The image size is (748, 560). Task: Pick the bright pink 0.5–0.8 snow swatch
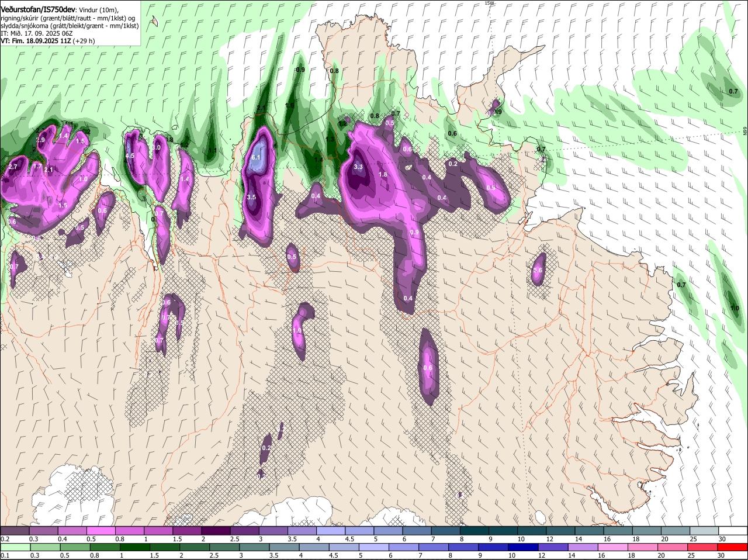(101, 531)
